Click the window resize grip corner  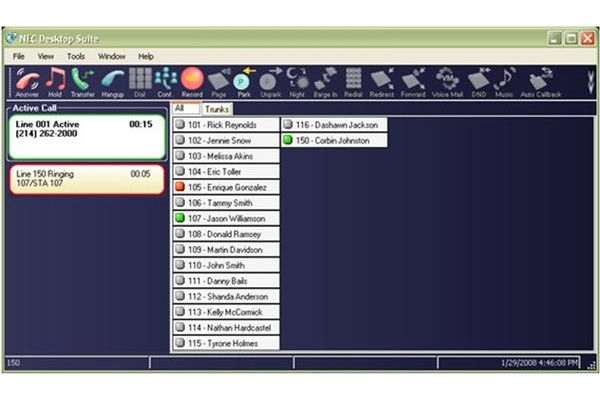tap(591, 365)
